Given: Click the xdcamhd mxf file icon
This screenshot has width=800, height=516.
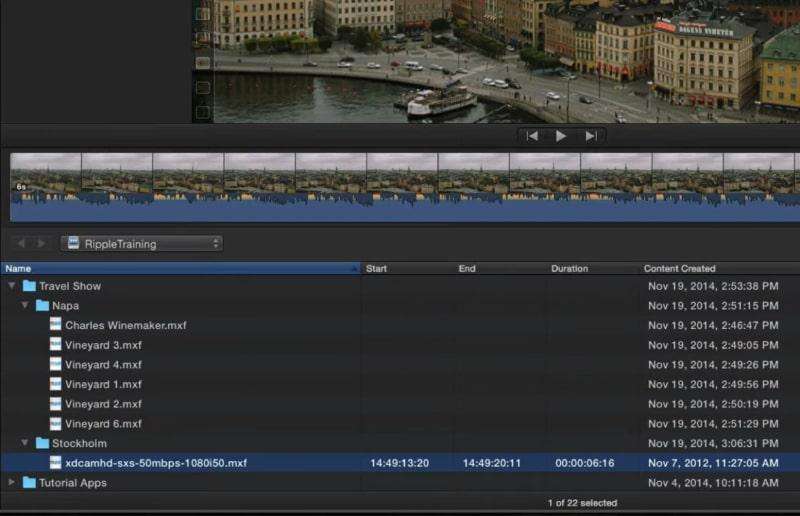Looking at the screenshot, I should pos(56,462).
